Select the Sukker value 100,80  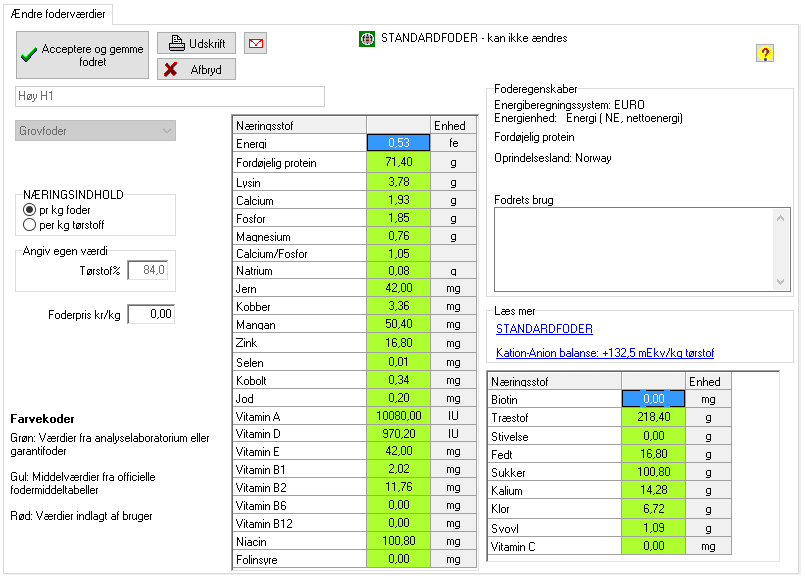pos(653,472)
